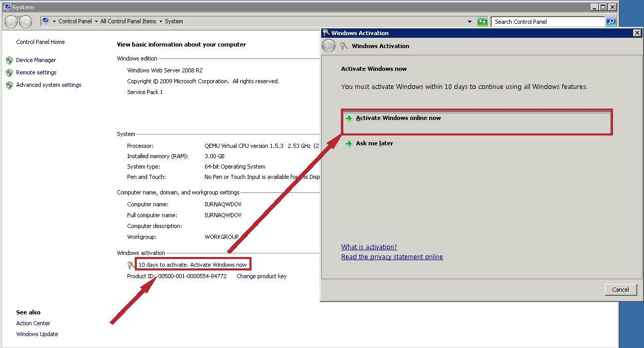Click the green arrow beside Ask me later
This screenshot has width=644, height=348.
tap(349, 143)
